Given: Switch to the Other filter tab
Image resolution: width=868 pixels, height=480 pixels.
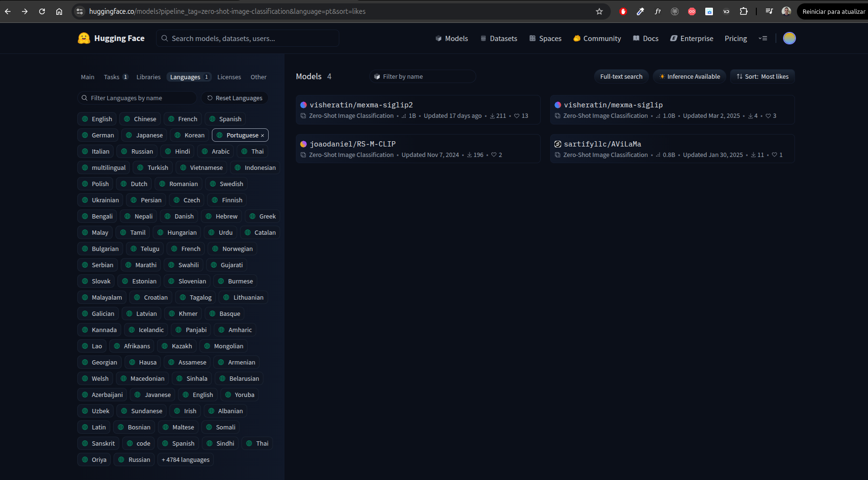Looking at the screenshot, I should 259,77.
